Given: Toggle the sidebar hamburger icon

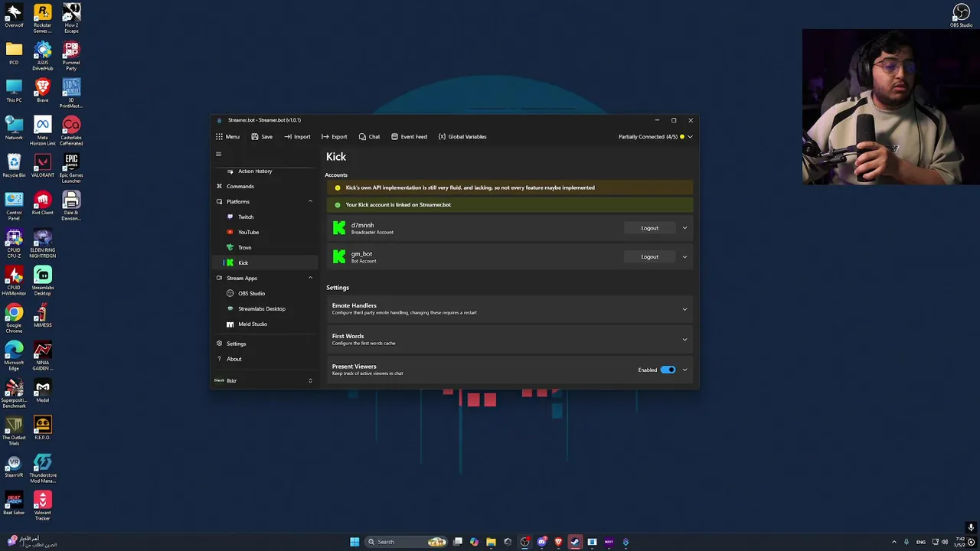Looking at the screenshot, I should (x=218, y=154).
